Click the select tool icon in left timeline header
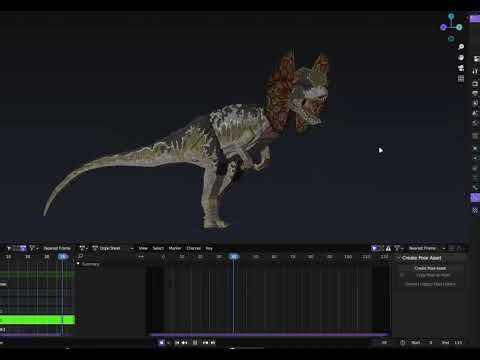Image resolution: width=480 pixels, height=360 pixels. (9, 248)
